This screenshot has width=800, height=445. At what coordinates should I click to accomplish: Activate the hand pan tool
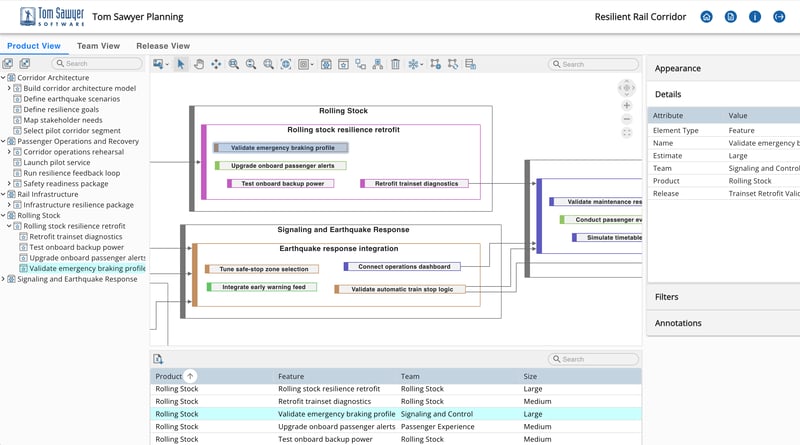click(x=198, y=64)
